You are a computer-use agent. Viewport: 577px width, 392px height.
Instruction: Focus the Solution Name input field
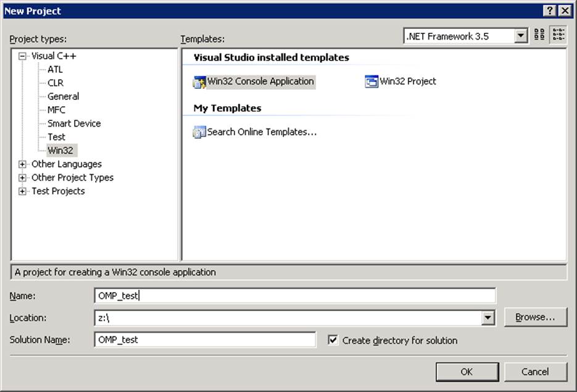point(205,340)
